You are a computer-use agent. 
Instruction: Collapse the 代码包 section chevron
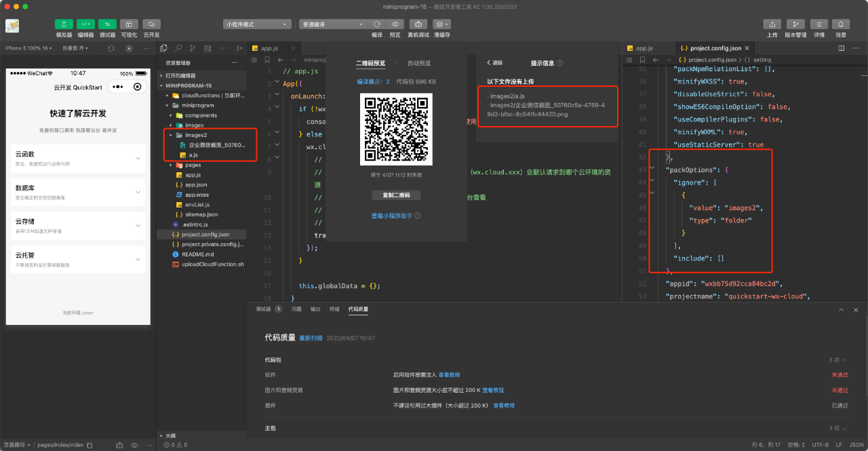pyautogui.click(x=845, y=359)
